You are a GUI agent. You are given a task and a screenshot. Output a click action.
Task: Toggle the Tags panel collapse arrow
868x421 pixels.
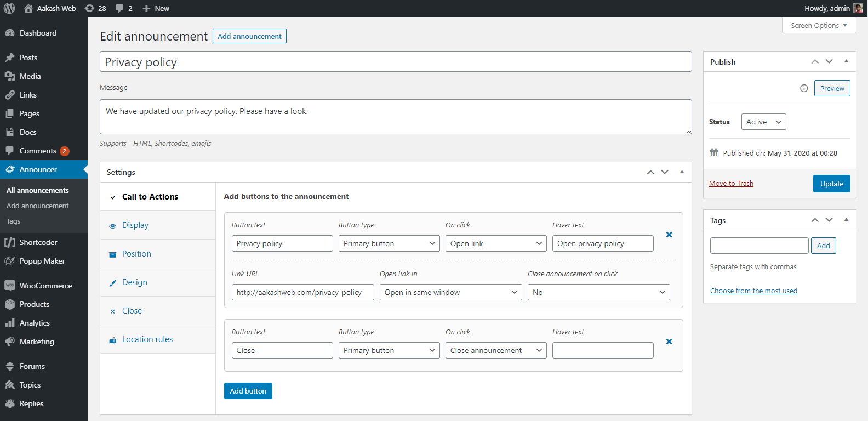click(846, 220)
